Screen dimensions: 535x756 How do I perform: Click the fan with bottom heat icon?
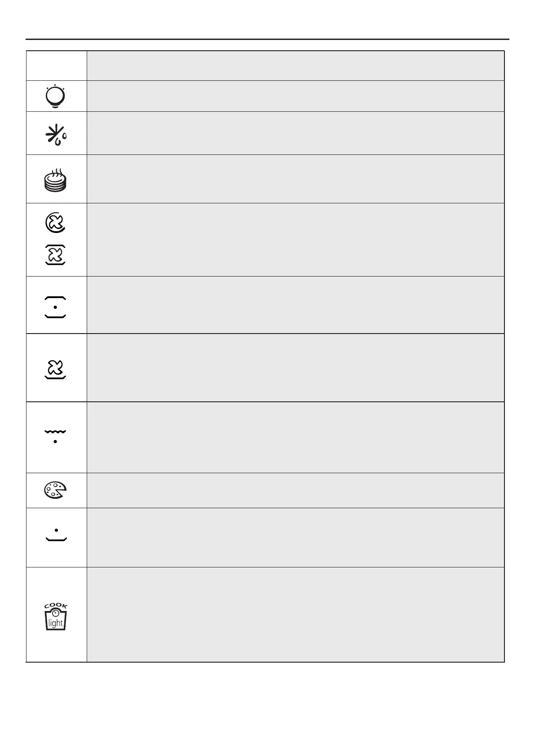pos(56,369)
